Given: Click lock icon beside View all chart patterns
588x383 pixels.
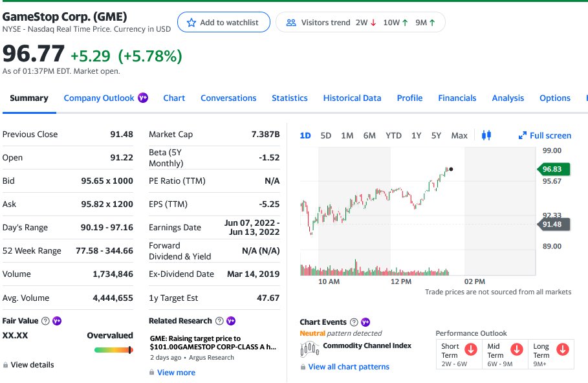Looking at the screenshot, I should pos(303,366).
